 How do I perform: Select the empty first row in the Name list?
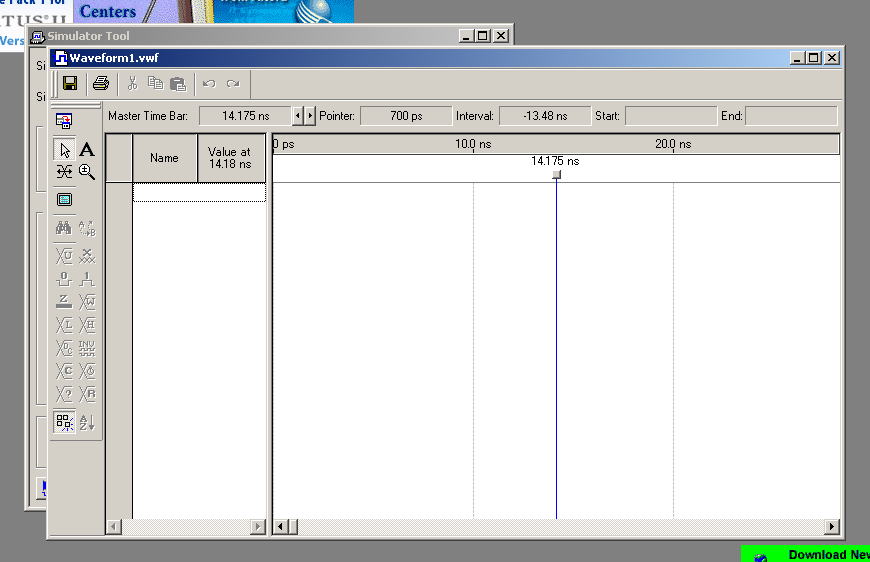[199, 193]
